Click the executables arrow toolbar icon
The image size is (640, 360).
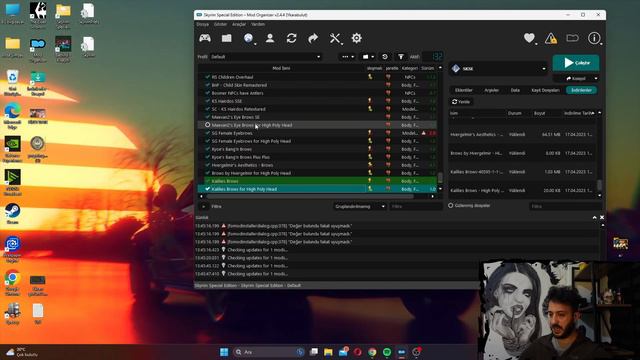313,38
